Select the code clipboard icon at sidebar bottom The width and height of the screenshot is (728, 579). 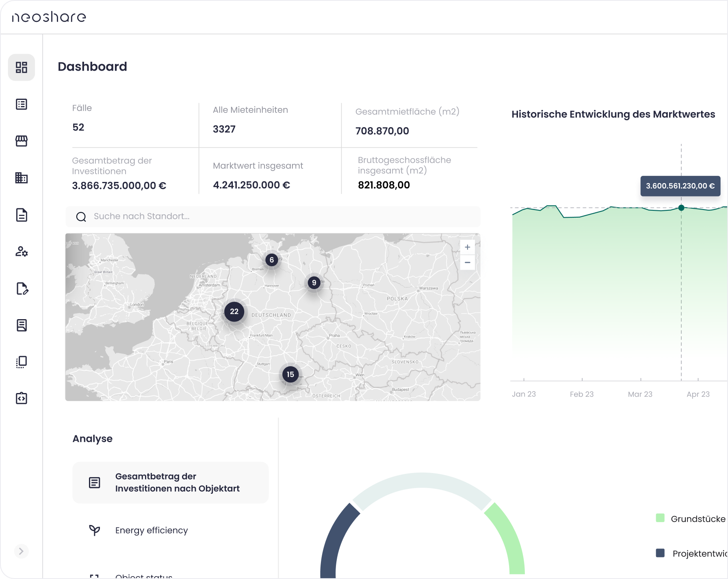coord(22,398)
